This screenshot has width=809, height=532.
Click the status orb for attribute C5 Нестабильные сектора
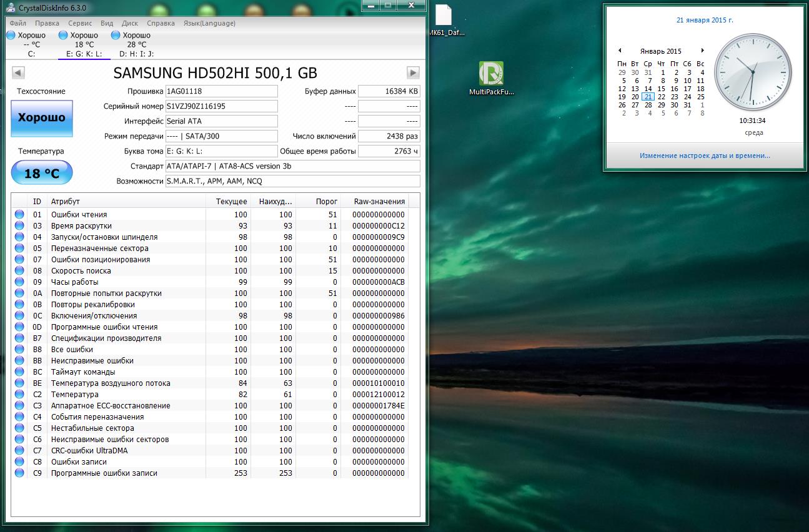click(19, 428)
